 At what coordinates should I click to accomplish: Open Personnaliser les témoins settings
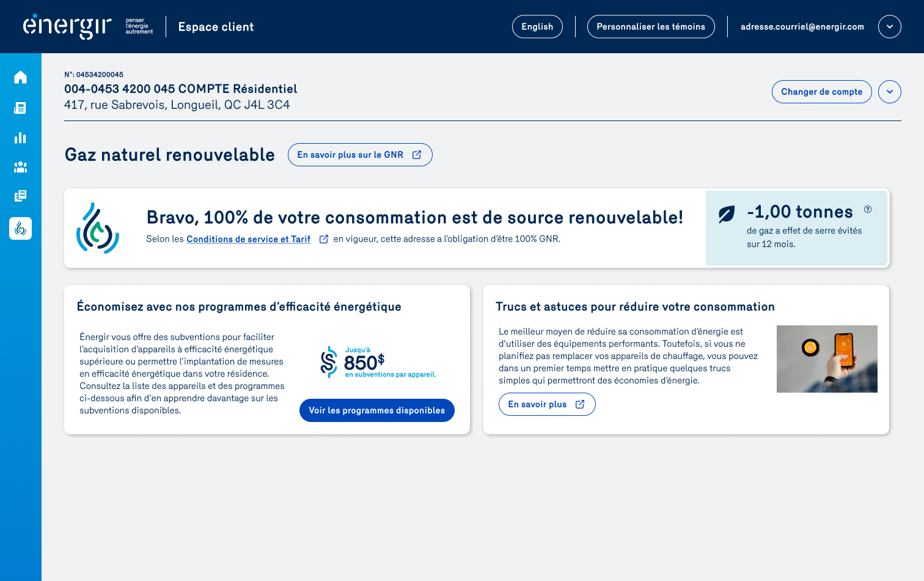(x=651, y=27)
